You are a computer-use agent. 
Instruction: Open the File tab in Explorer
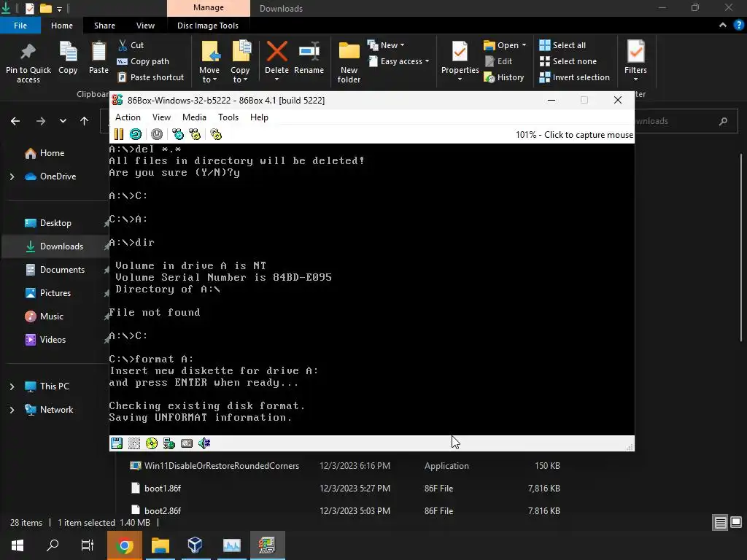tap(20, 26)
